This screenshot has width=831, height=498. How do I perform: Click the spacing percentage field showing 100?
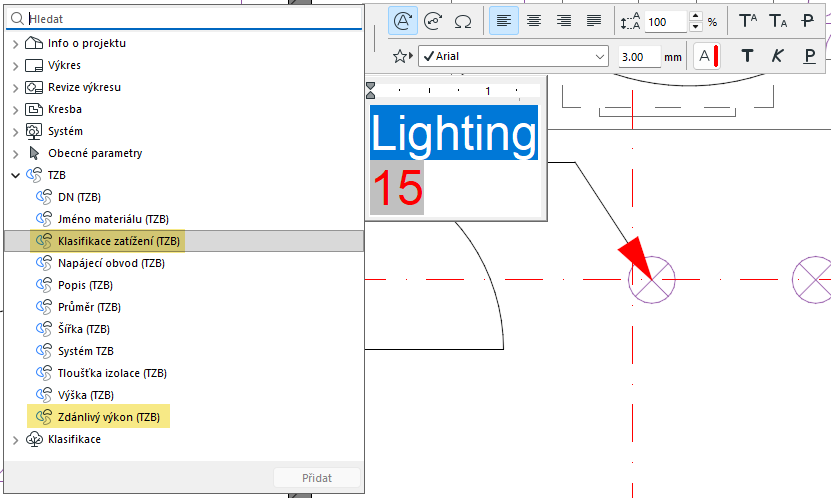coord(666,22)
